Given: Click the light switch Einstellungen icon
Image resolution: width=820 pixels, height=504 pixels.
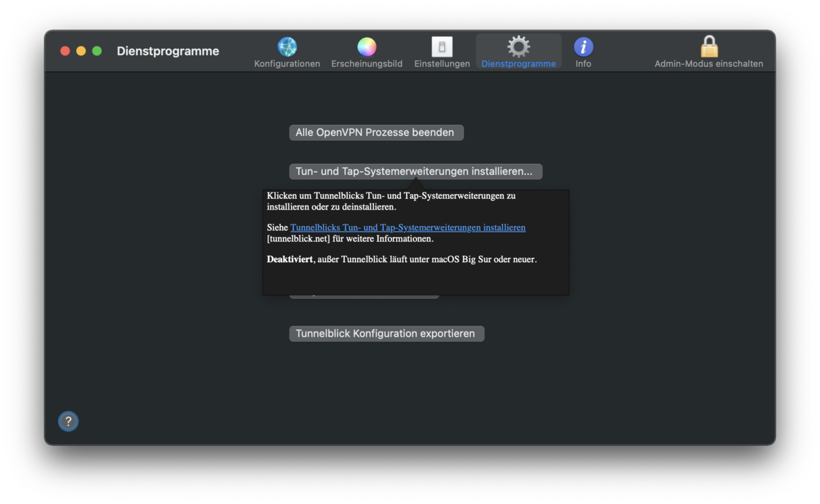Looking at the screenshot, I should coord(442,47).
